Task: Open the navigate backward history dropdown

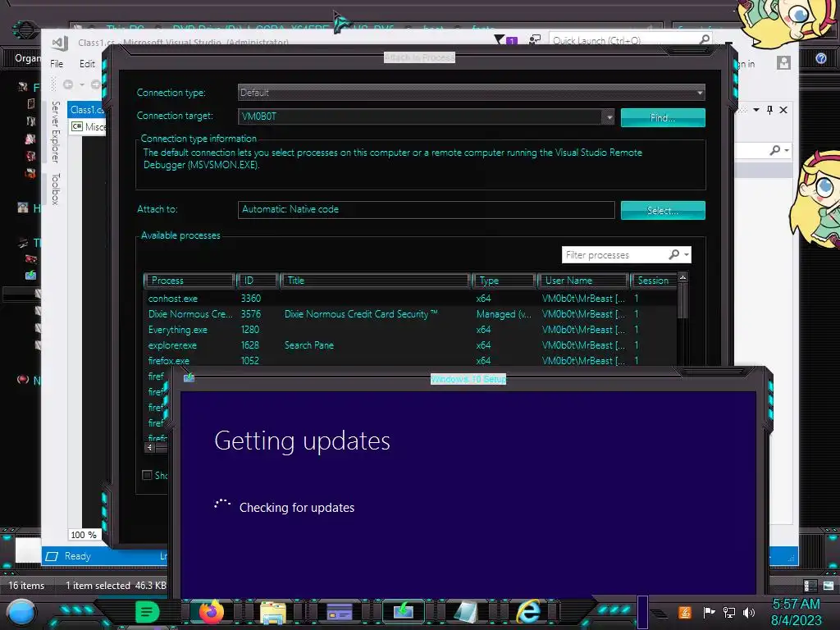Action: (x=82, y=84)
